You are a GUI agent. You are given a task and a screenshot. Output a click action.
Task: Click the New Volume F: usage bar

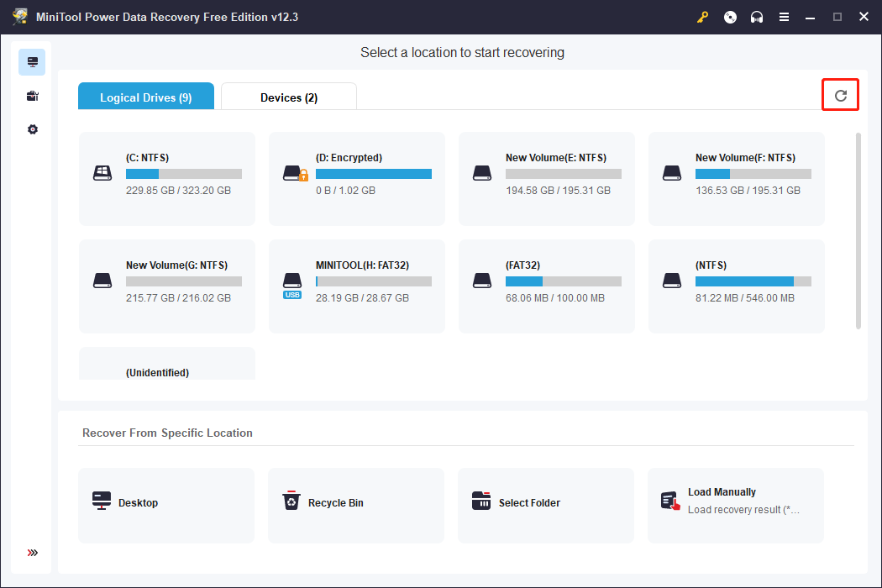click(x=753, y=174)
